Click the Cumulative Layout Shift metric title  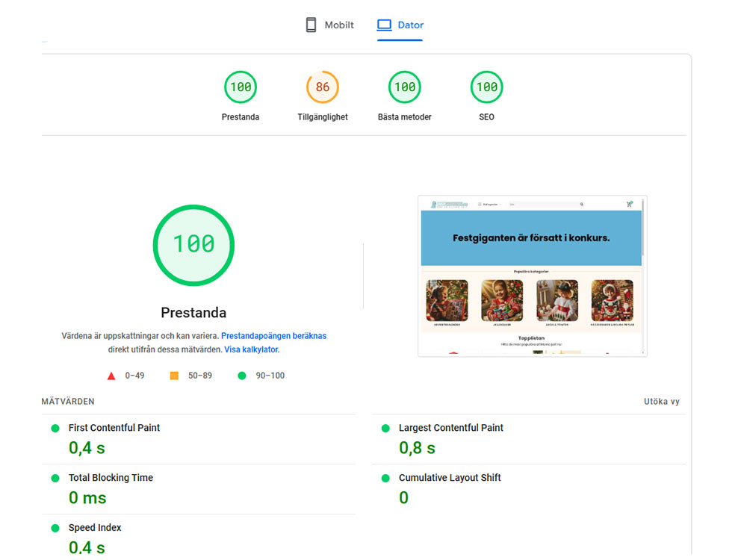pos(450,478)
